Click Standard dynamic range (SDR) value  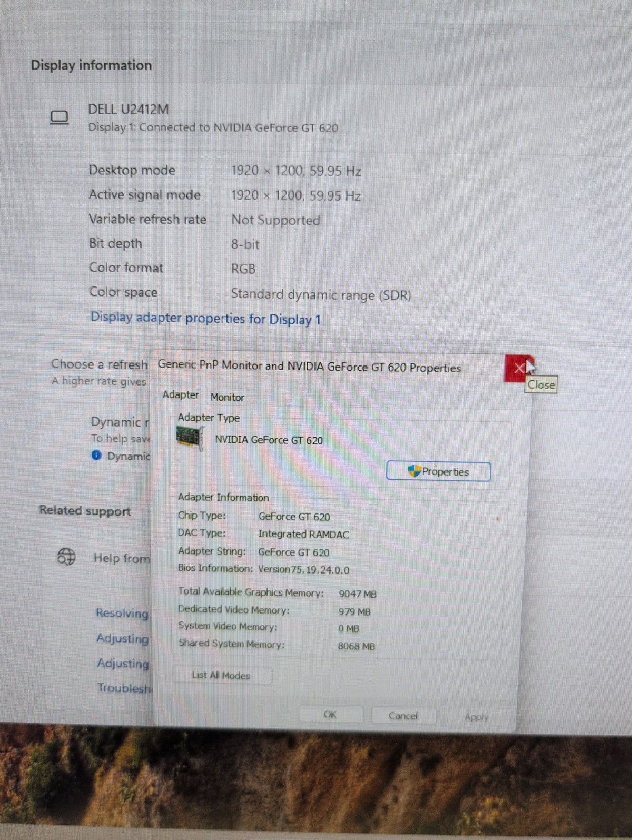click(x=321, y=294)
